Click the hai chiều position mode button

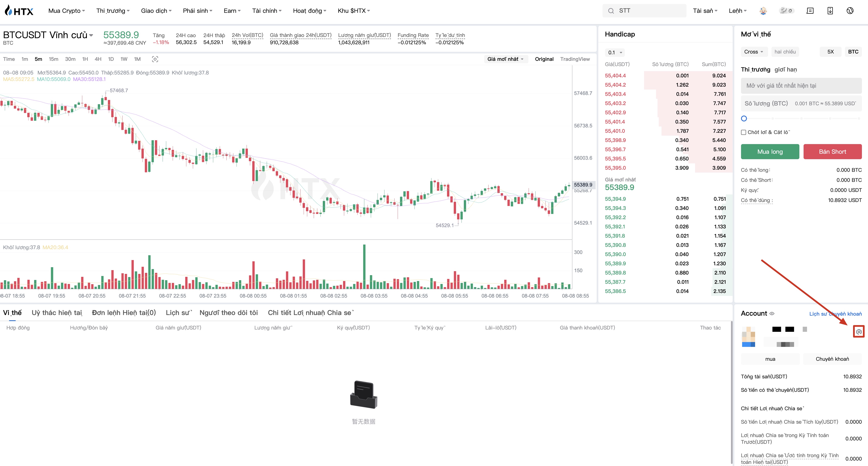(785, 52)
